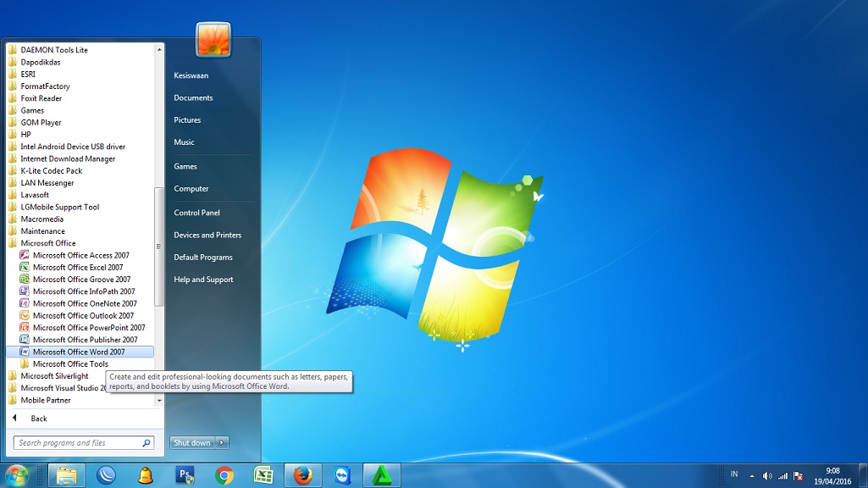This screenshot has width=868, height=488.
Task: Open Games in the right Start pane
Action: [185, 166]
